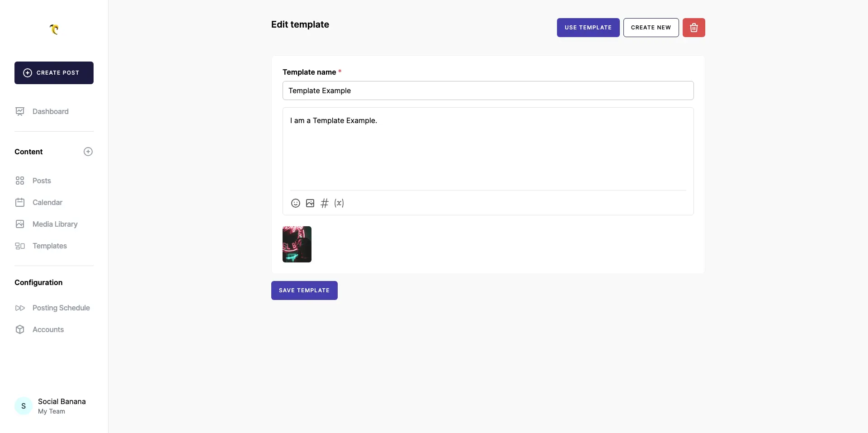Save the template
The image size is (868, 433).
point(304,290)
